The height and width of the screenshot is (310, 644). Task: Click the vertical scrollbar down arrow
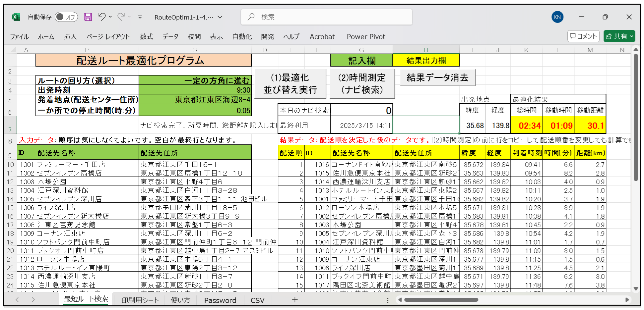pos(636,289)
